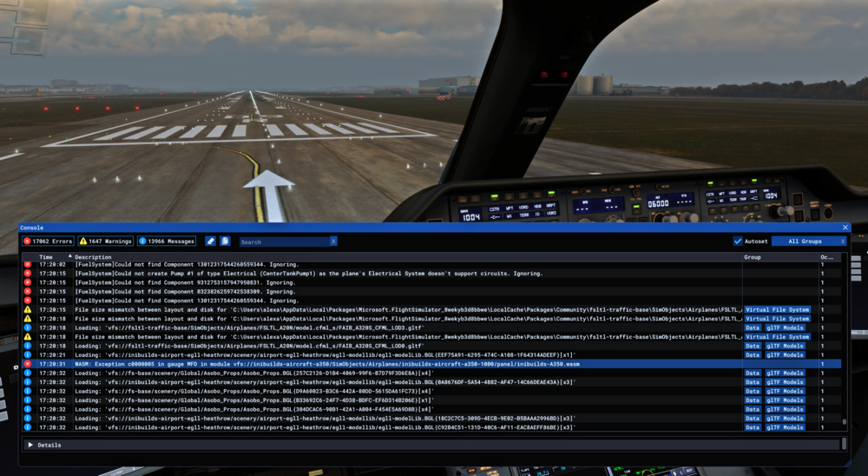This screenshot has height=476, width=868.
Task: Click error icon of the CenterTankPump1 row
Action: (27, 274)
